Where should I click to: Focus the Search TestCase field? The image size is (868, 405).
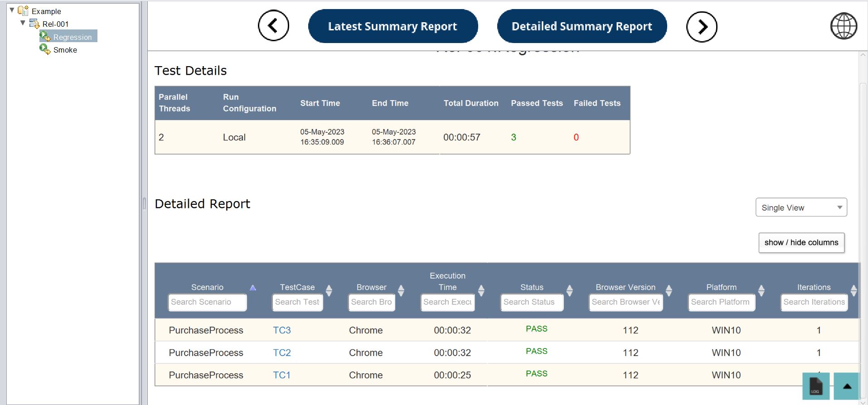(x=297, y=302)
